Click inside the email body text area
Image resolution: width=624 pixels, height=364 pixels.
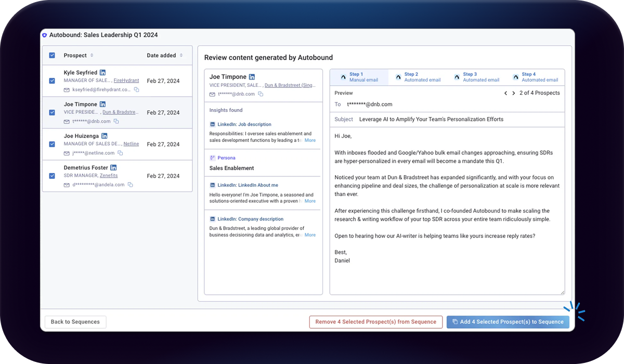(x=447, y=211)
